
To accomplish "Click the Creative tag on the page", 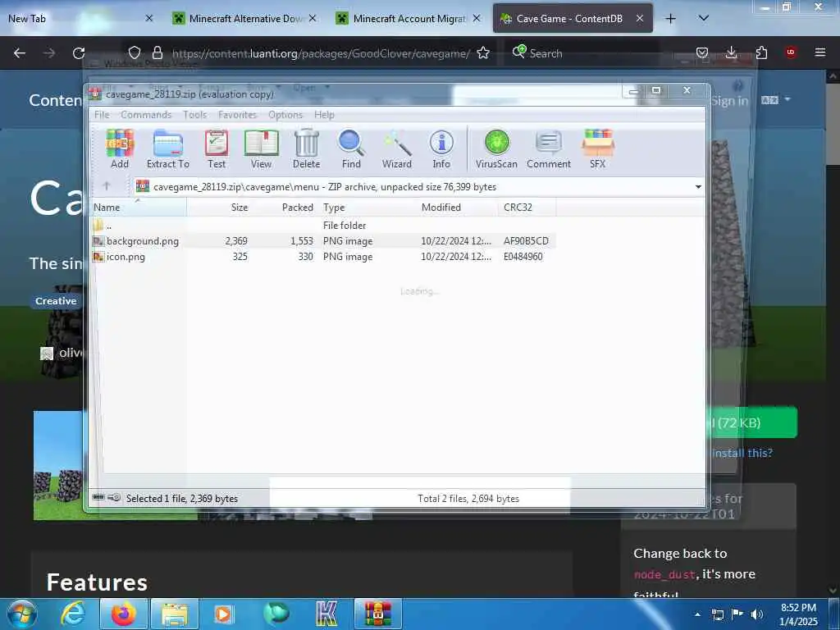I will (x=56, y=301).
